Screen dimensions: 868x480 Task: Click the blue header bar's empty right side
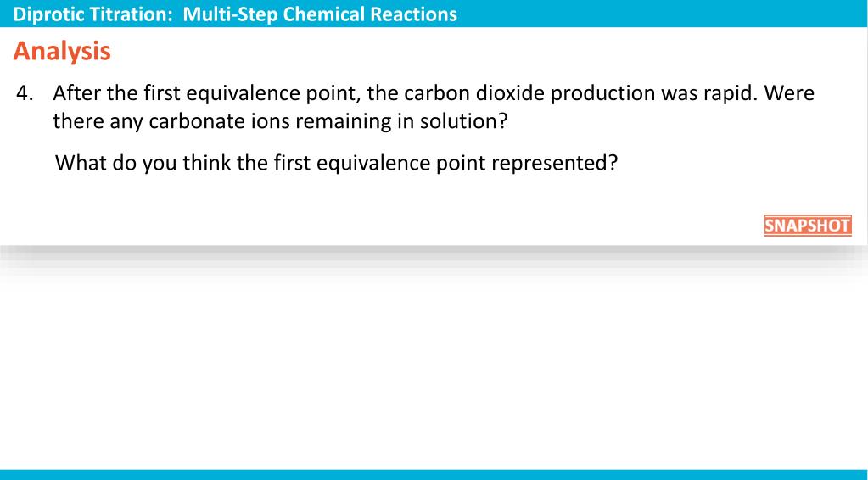click(679, 14)
